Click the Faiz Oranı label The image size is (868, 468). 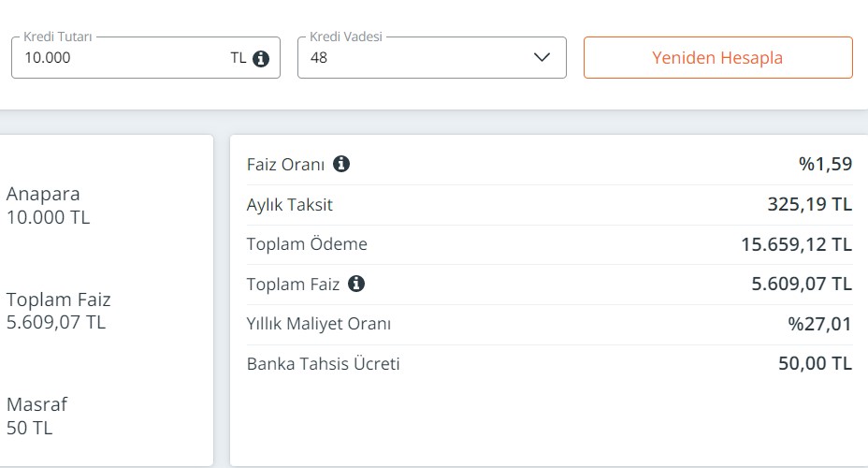click(x=285, y=165)
